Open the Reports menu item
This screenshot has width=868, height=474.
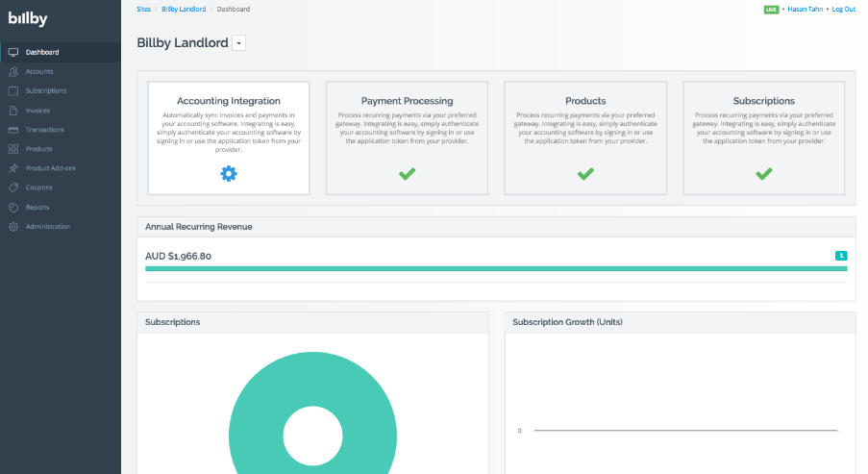click(37, 208)
